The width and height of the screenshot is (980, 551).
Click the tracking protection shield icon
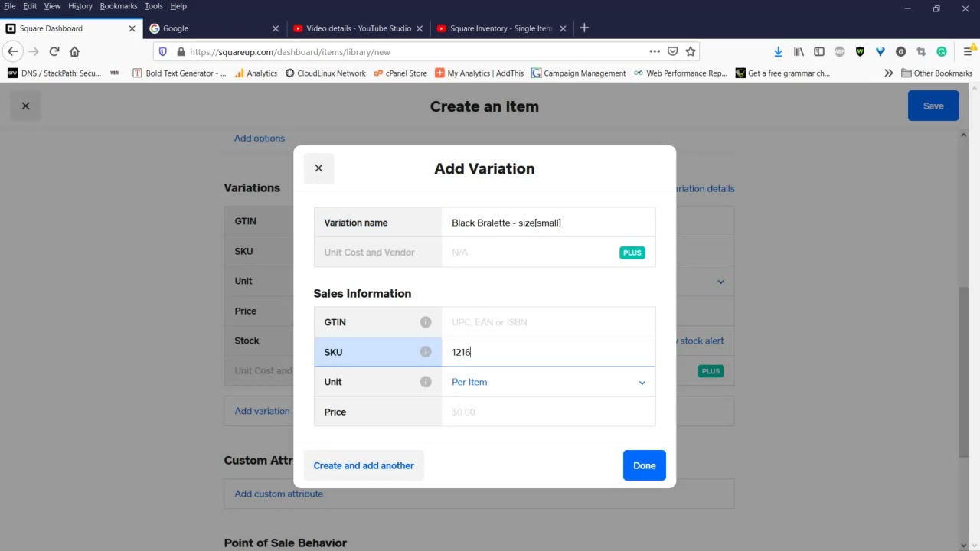[162, 51]
